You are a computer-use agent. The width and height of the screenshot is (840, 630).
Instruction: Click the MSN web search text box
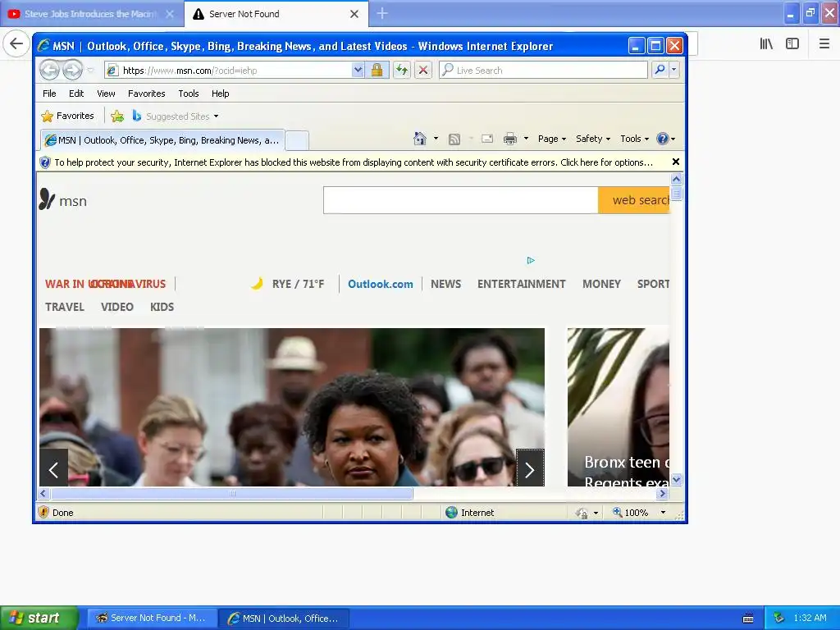[x=461, y=200]
